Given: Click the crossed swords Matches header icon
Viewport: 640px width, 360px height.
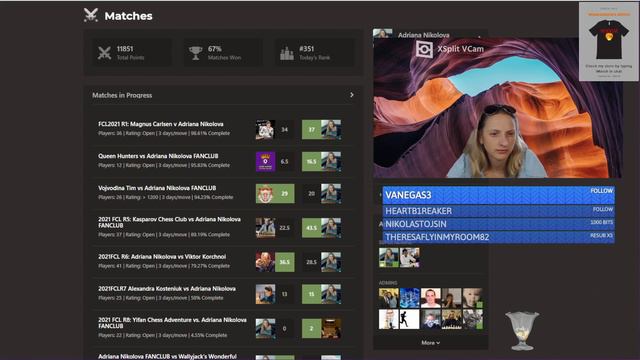Looking at the screenshot, I should [91, 15].
